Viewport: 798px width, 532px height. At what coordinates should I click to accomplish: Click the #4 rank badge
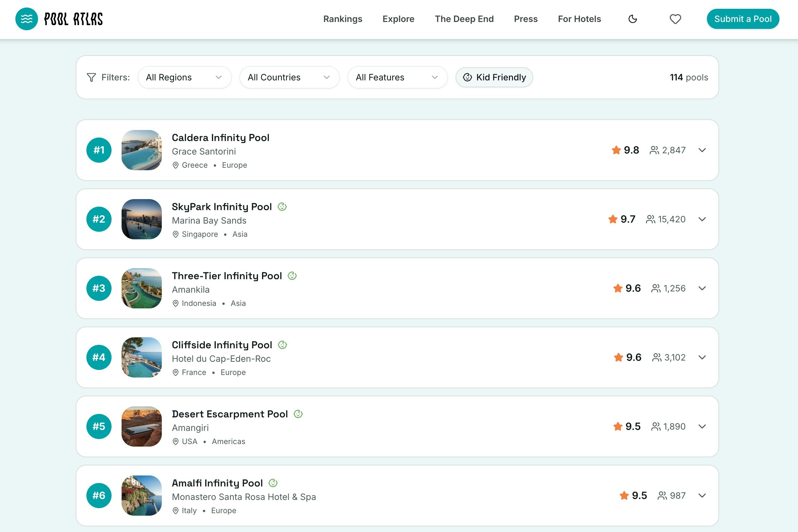[99, 357]
